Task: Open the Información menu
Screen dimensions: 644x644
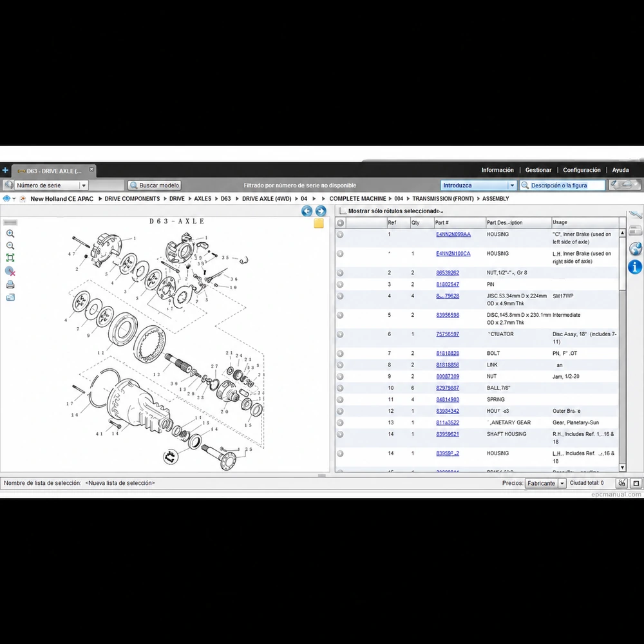Action: click(497, 170)
